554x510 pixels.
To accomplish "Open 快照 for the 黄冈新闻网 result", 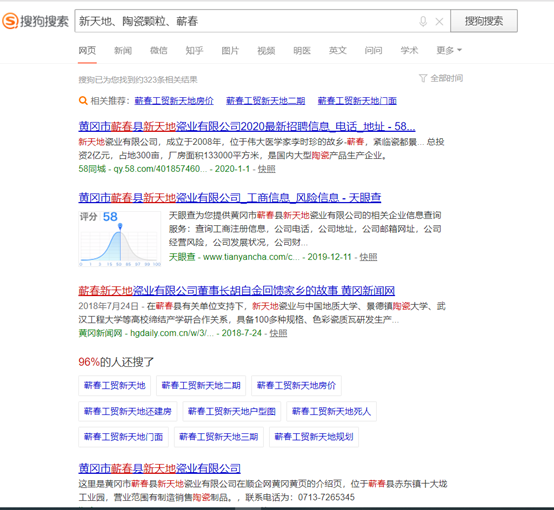I will click(x=278, y=333).
